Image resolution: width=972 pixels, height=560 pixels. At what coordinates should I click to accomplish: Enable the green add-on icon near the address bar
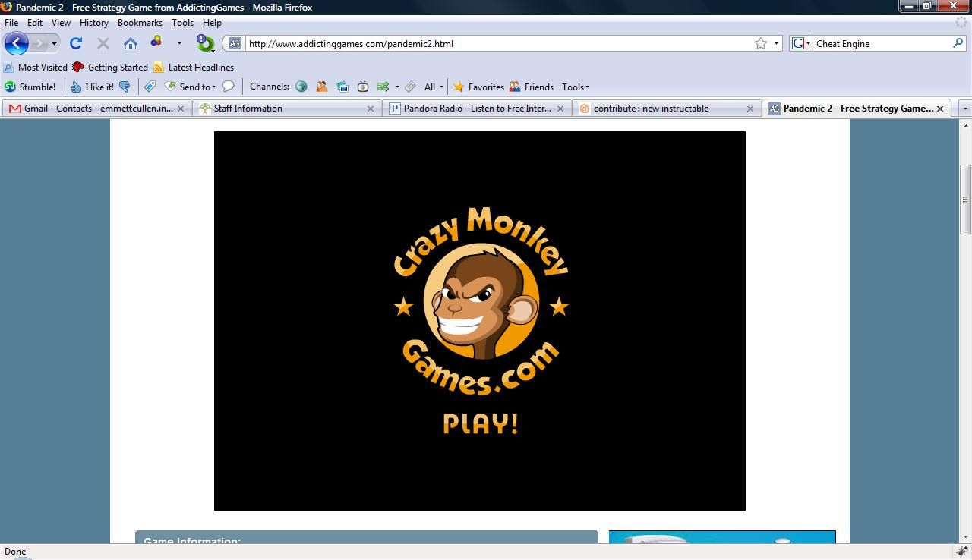coord(204,43)
